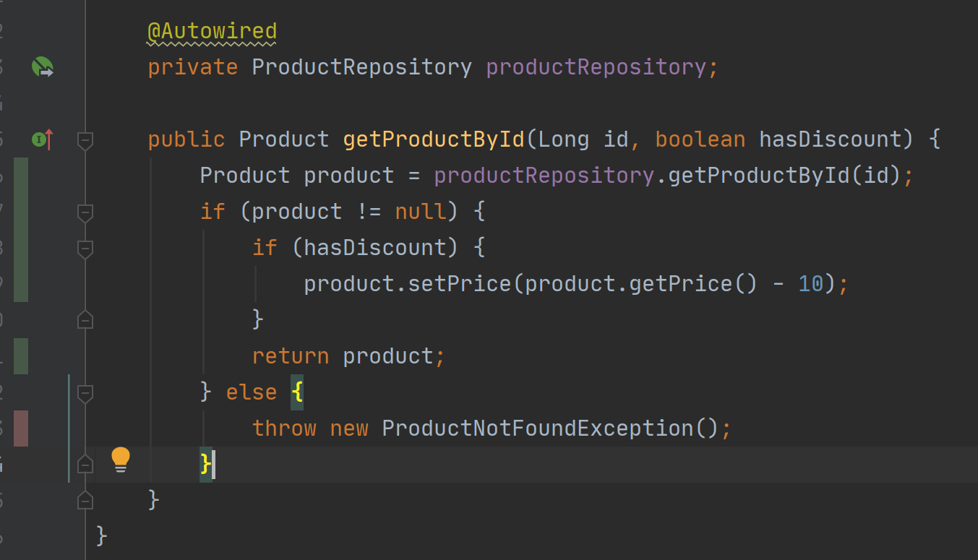
Task: Click the highlighted opening brace after else
Action: 297,392
